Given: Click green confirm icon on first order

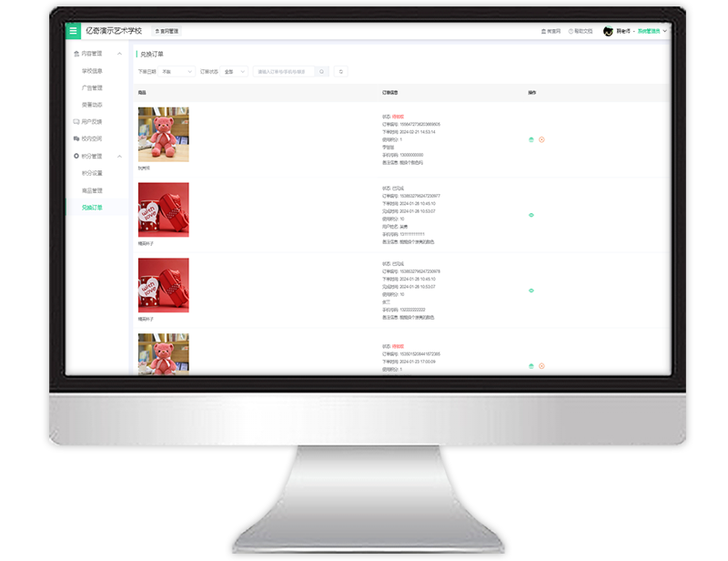Looking at the screenshot, I should pyautogui.click(x=531, y=139).
